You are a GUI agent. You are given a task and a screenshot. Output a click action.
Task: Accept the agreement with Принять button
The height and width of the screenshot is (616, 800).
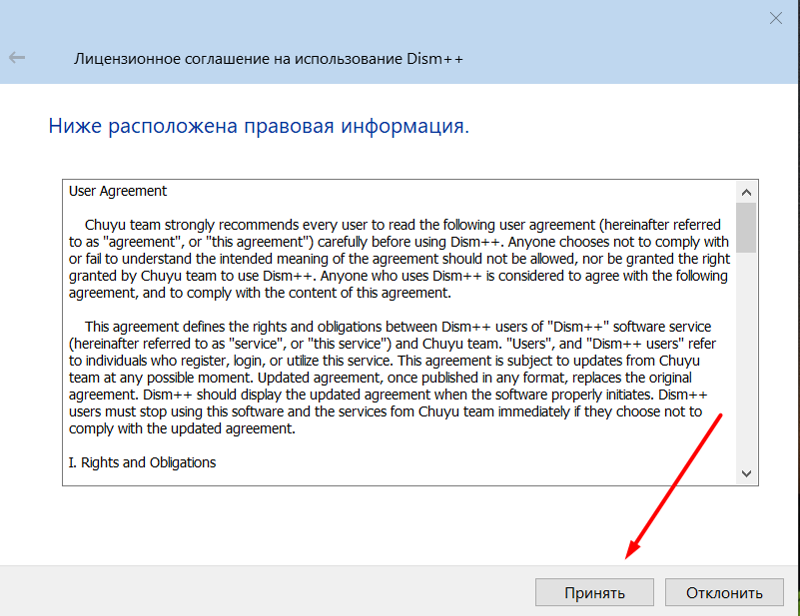[594, 592]
